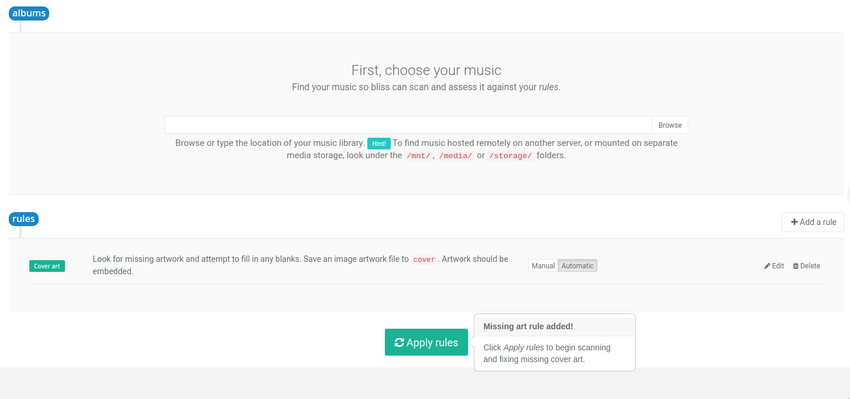The height and width of the screenshot is (399, 850).
Task: Open the albums section tag
Action: (x=29, y=14)
